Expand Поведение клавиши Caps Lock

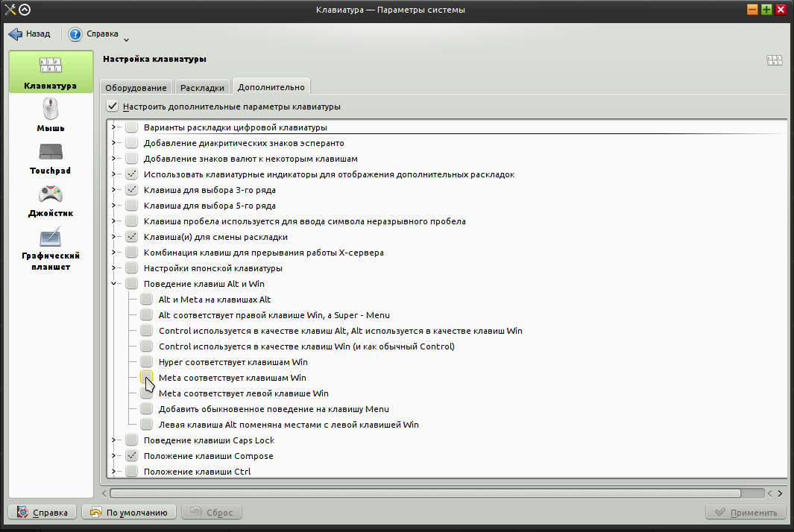pos(114,440)
